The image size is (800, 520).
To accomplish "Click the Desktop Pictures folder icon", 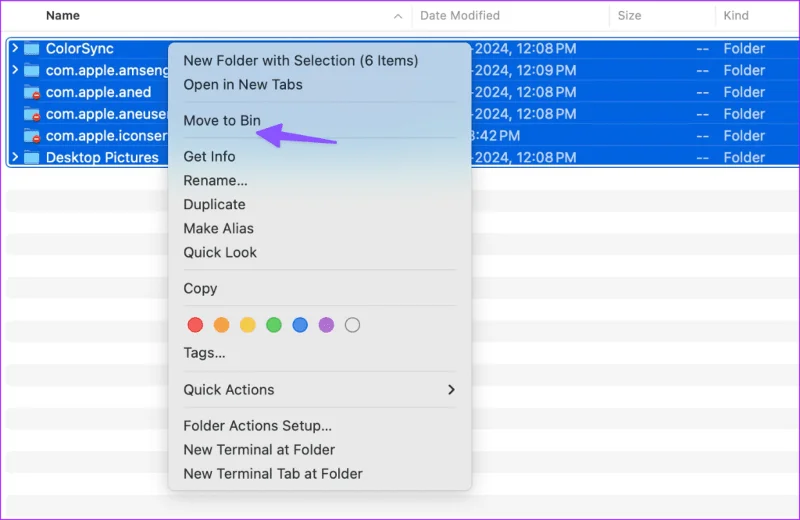I will [x=32, y=158].
